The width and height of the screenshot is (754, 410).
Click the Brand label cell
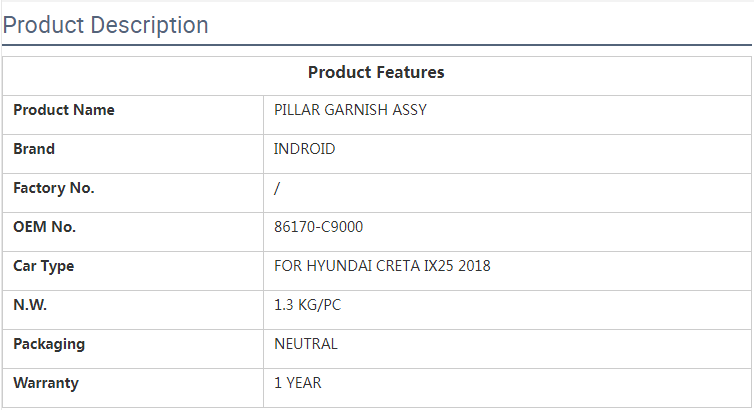34,149
